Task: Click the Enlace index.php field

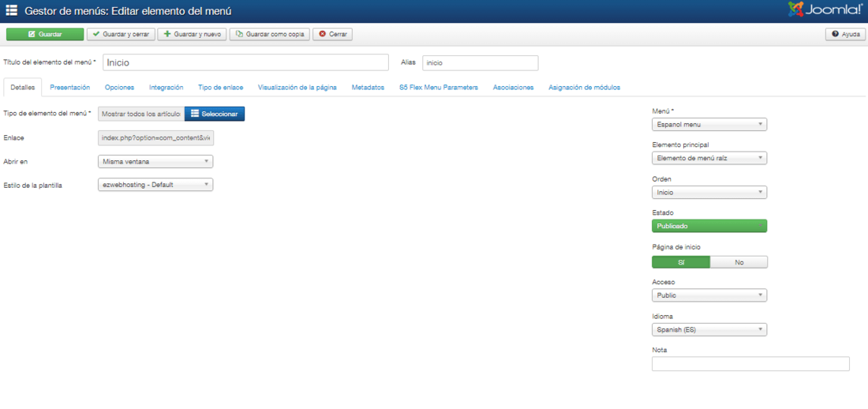Action: [x=155, y=137]
